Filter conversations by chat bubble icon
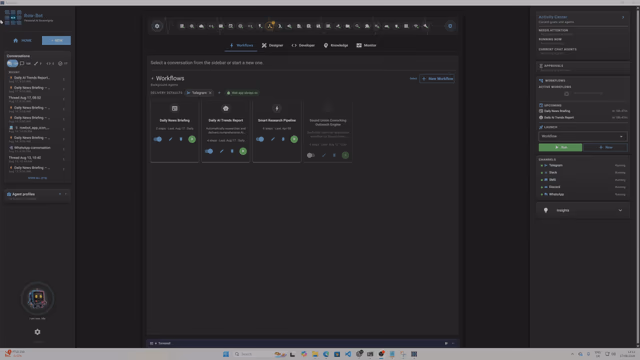The width and height of the screenshot is (640, 360). 22,63
